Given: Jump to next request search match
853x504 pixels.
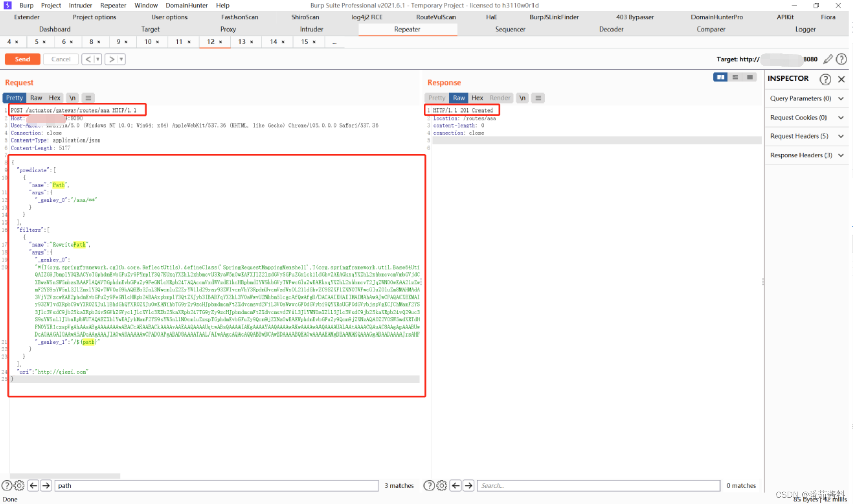Looking at the screenshot, I should click(46, 486).
